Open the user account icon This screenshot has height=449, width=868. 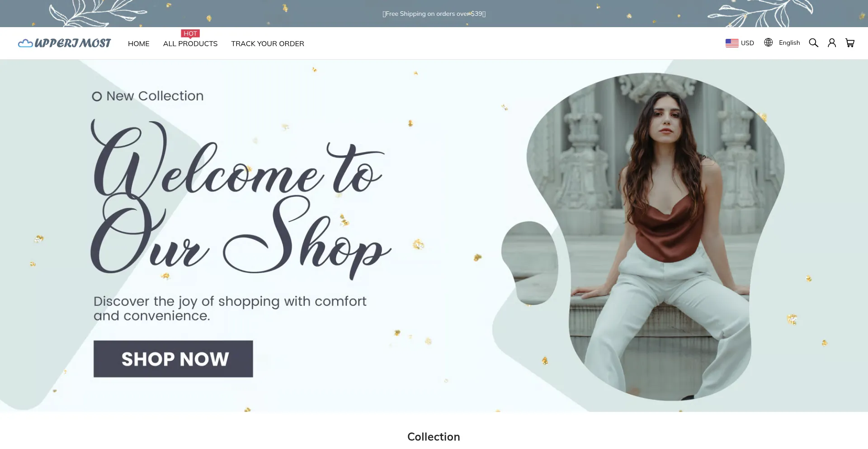(x=832, y=43)
